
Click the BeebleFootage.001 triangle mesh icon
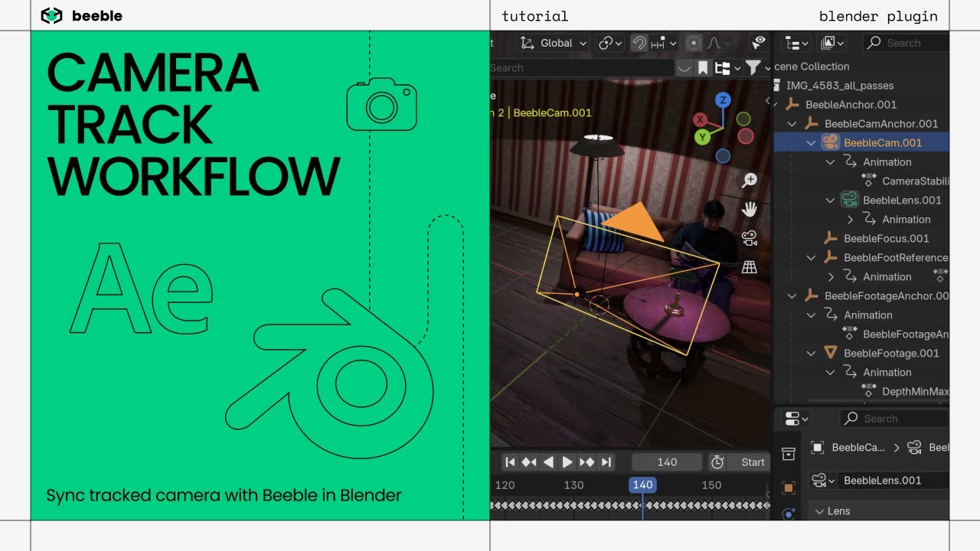830,353
